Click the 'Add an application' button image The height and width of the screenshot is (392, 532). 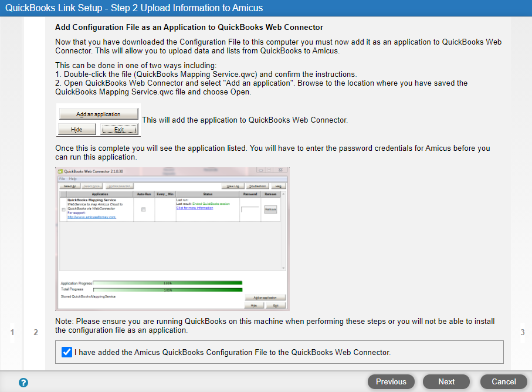[99, 114]
